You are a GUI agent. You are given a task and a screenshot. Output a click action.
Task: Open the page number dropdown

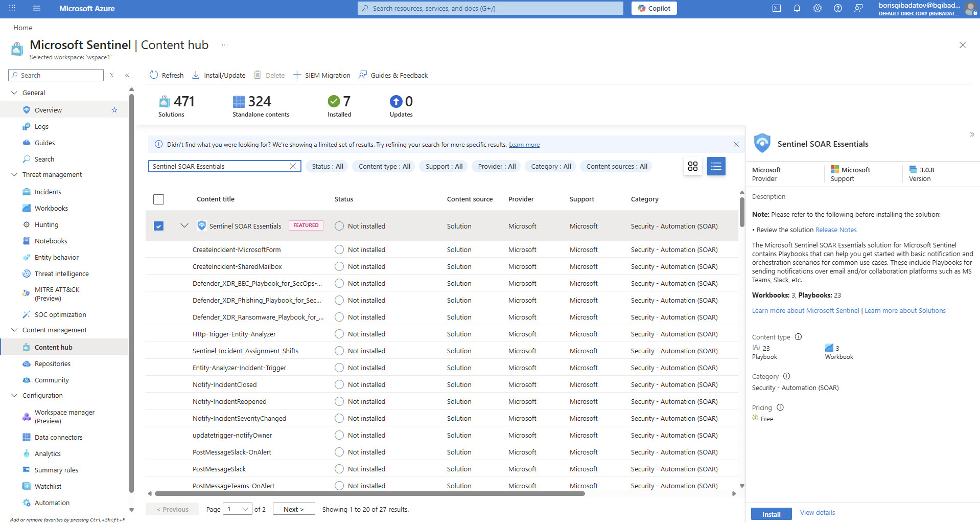[x=238, y=509]
